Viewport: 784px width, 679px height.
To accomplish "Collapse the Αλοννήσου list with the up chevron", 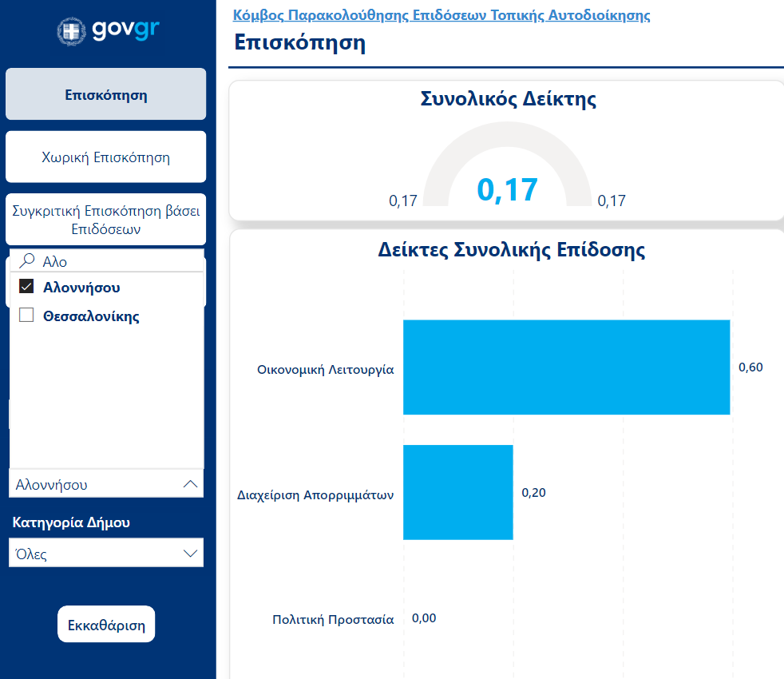I will tap(190, 484).
